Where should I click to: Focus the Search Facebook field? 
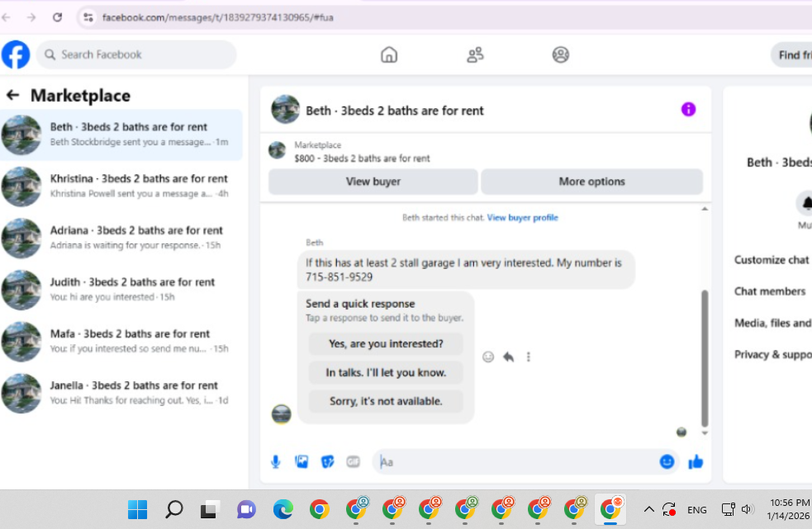pyautogui.click(x=136, y=54)
